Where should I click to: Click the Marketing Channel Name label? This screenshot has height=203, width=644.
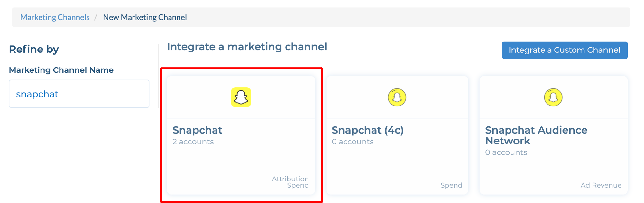tap(61, 70)
